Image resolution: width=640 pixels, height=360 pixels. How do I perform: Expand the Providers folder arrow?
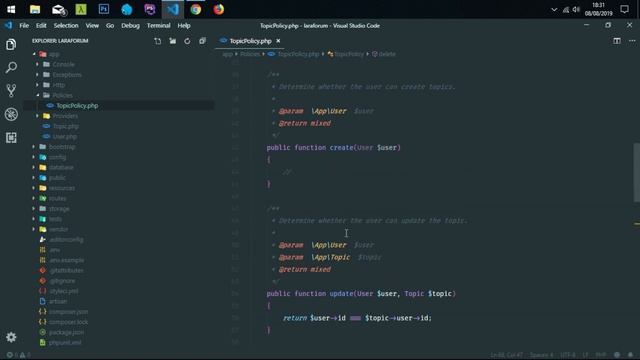(38, 116)
